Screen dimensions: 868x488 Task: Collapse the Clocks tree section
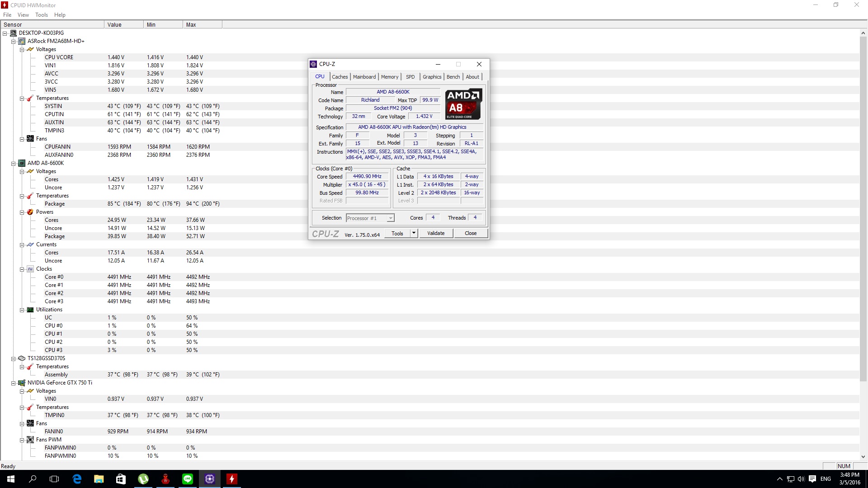click(22, 269)
